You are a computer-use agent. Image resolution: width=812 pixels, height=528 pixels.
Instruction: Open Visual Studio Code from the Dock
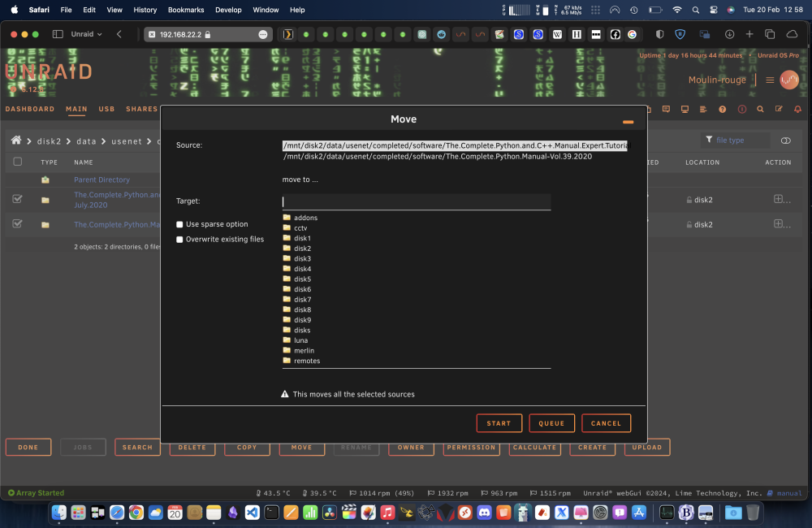[253, 513]
